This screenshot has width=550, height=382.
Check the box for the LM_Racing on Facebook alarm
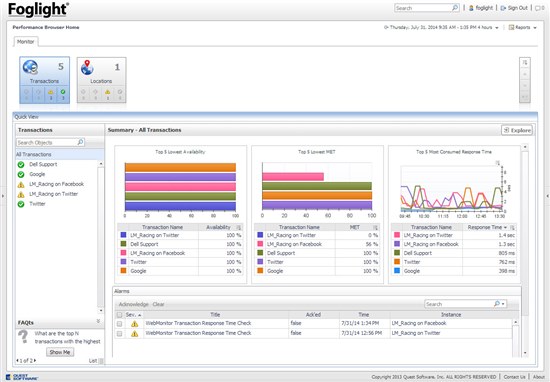pos(119,324)
